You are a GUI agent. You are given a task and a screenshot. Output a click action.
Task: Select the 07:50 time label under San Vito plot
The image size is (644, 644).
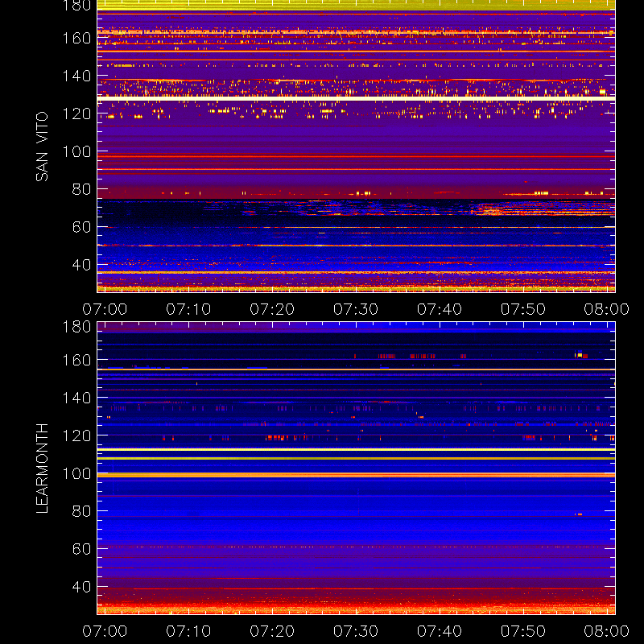tap(522, 309)
